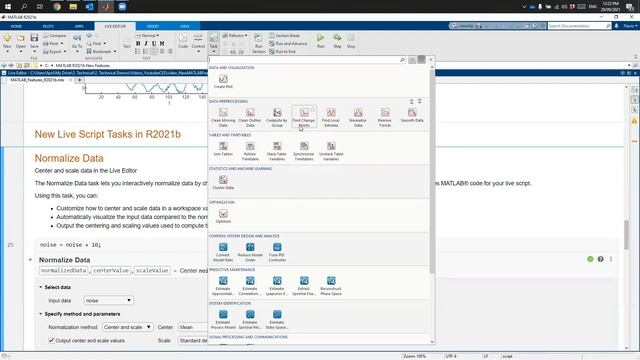This screenshot has width=640, height=360.
Task: Insert the Find Change Points task
Action: point(304,117)
